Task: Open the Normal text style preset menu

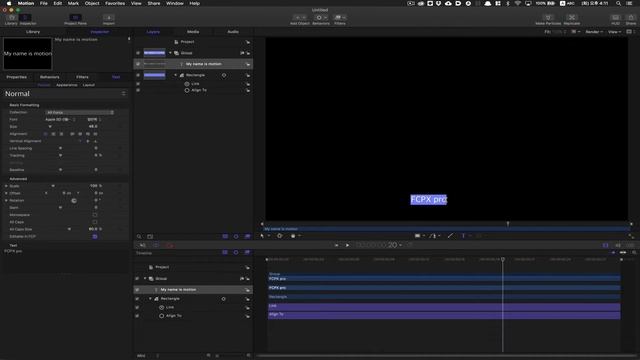Action: pyautogui.click(x=64, y=93)
